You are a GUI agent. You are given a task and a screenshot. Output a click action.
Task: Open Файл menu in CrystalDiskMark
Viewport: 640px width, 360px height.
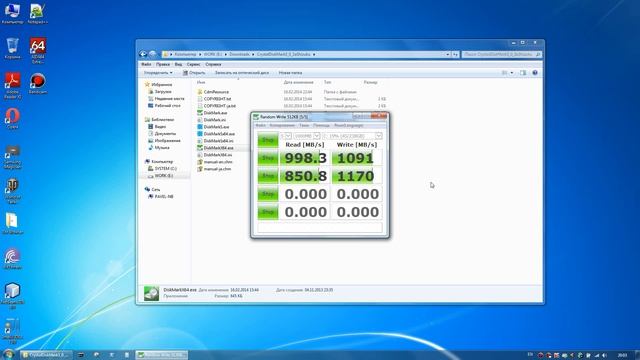click(x=260, y=125)
